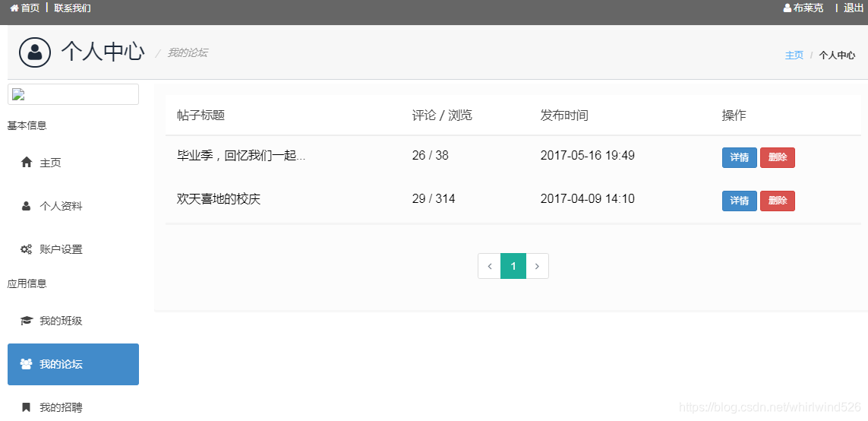Click the group icon for 我的论坛

pos(26,364)
